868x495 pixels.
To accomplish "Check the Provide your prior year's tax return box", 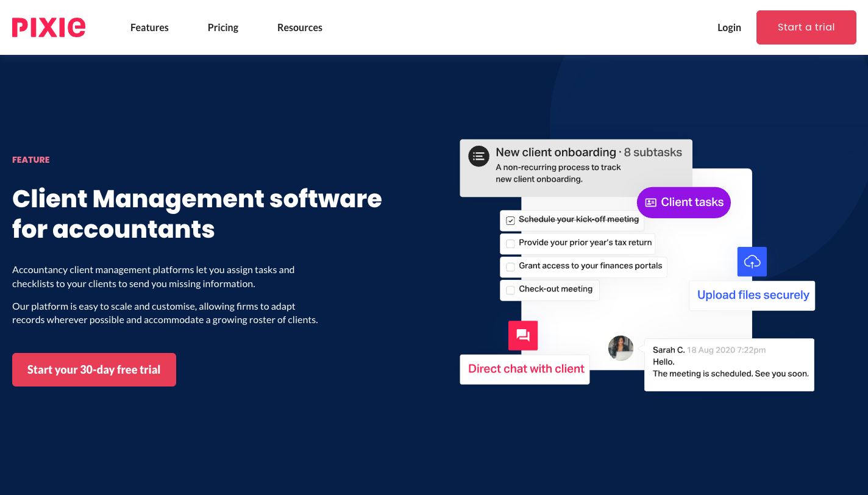I will point(511,243).
